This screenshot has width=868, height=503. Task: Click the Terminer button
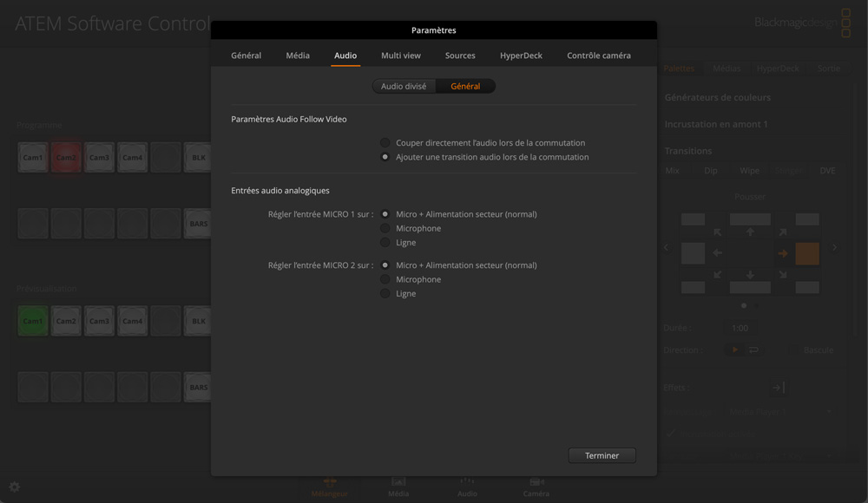click(x=602, y=455)
